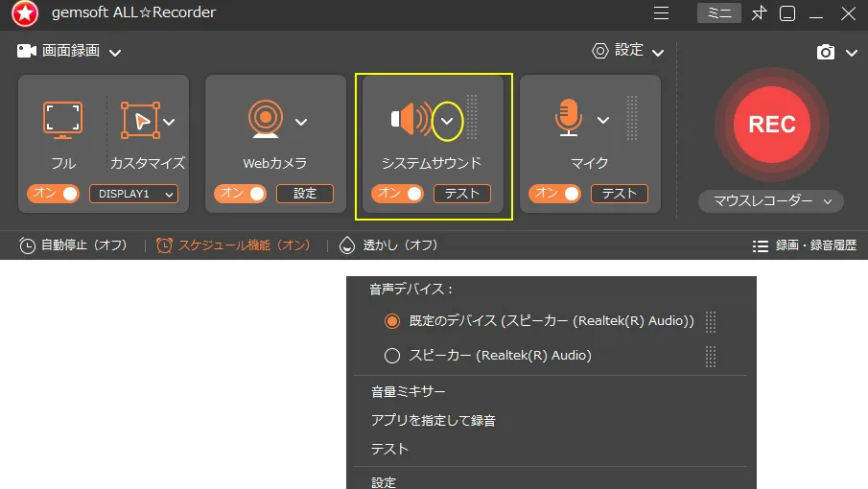868x489 pixels.
Task: Choose アプリを指定して録音 menu entry
Action: click(433, 420)
